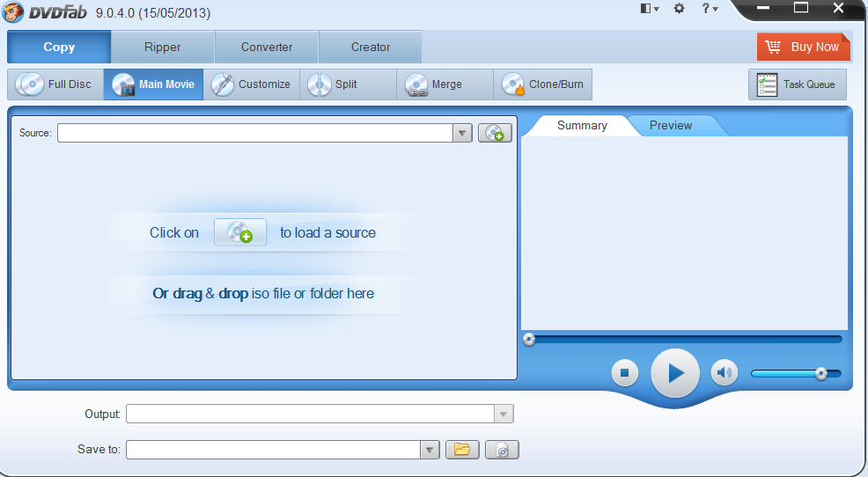Click the large load source button in center
Viewport: 868px width, 477px height.
click(240, 231)
